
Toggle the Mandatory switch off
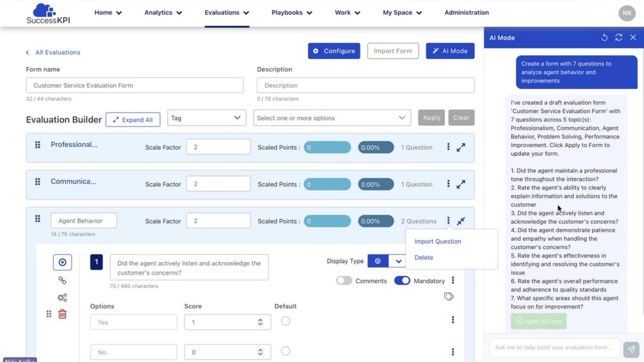[402, 281]
